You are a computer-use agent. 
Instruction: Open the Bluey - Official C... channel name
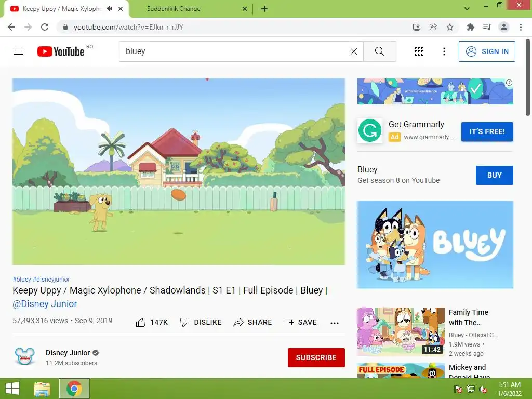pyautogui.click(x=473, y=335)
